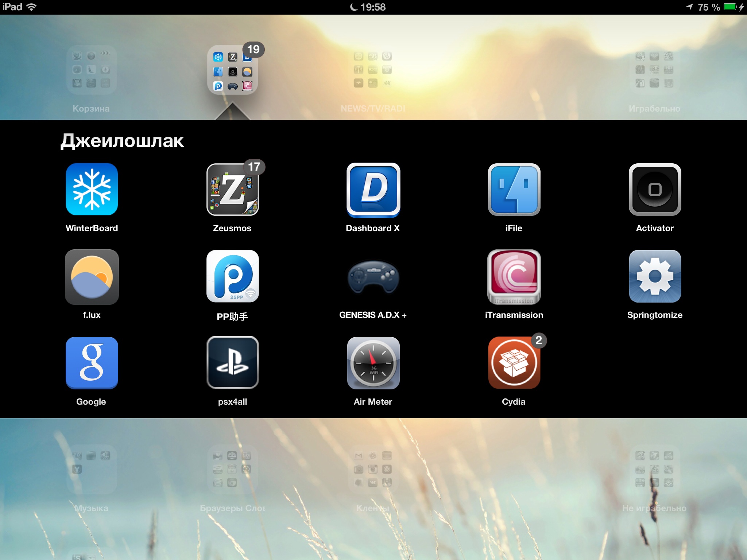Screen dimensions: 747x560
Task: Open GENESIS A.D.X + emulator
Action: point(373,277)
